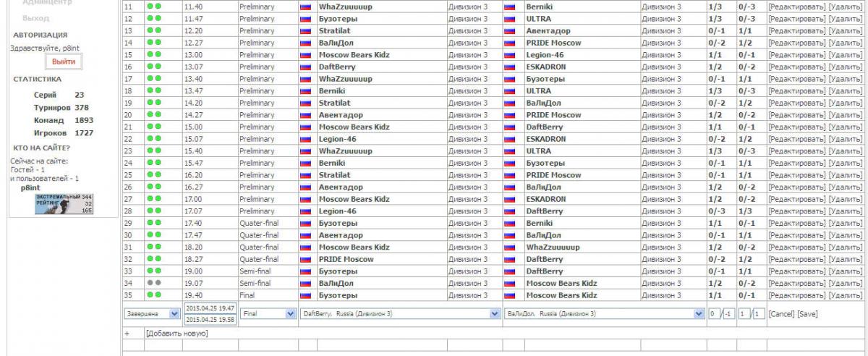The image size is (868, 356).
Task: Click the grey status dots in row 34
Action: click(153, 283)
